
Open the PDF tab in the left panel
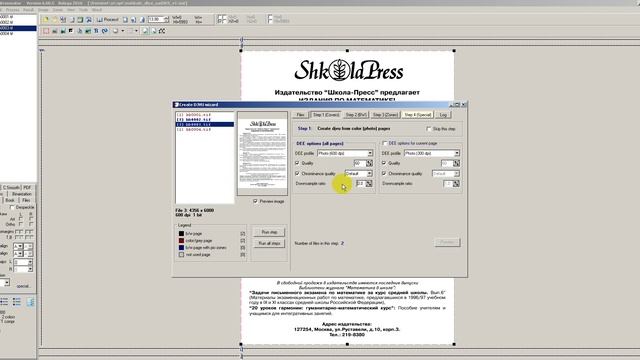pyautogui.click(x=27, y=187)
